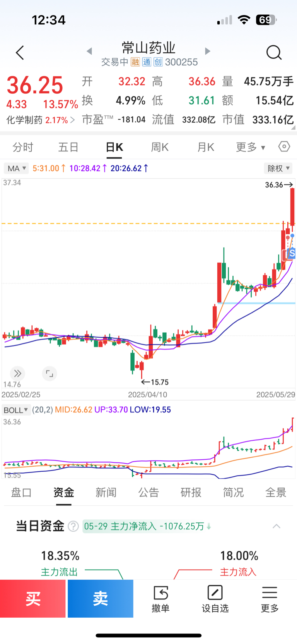Tap MA 10:28.42 legend value
297x644 pixels.
88,168
